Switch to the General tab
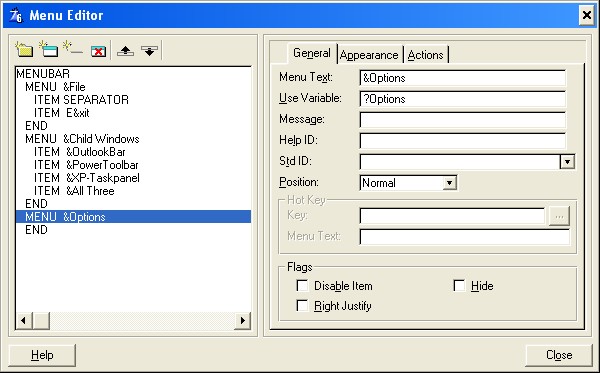 tap(311, 53)
